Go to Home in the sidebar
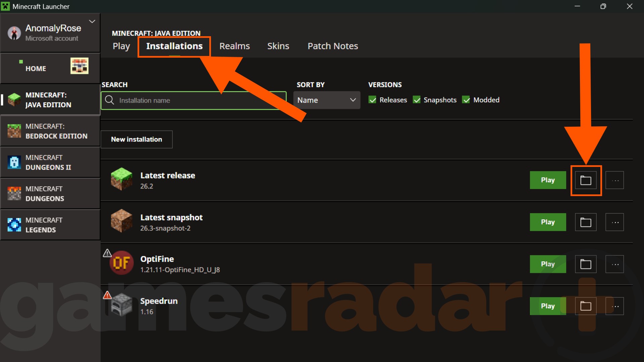The image size is (644, 362). coord(50,68)
